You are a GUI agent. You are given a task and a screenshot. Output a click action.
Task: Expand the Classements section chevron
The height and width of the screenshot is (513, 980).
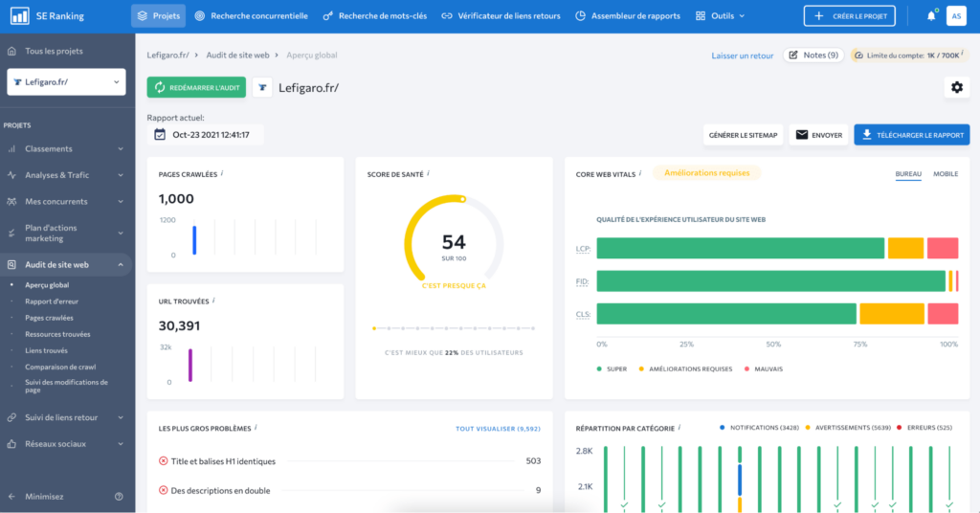click(121, 148)
